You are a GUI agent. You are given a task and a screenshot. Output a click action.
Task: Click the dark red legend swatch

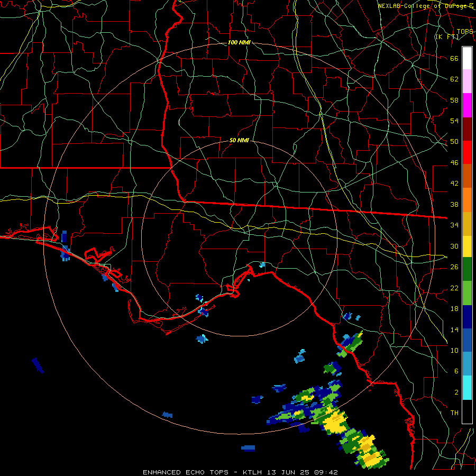[467, 129]
